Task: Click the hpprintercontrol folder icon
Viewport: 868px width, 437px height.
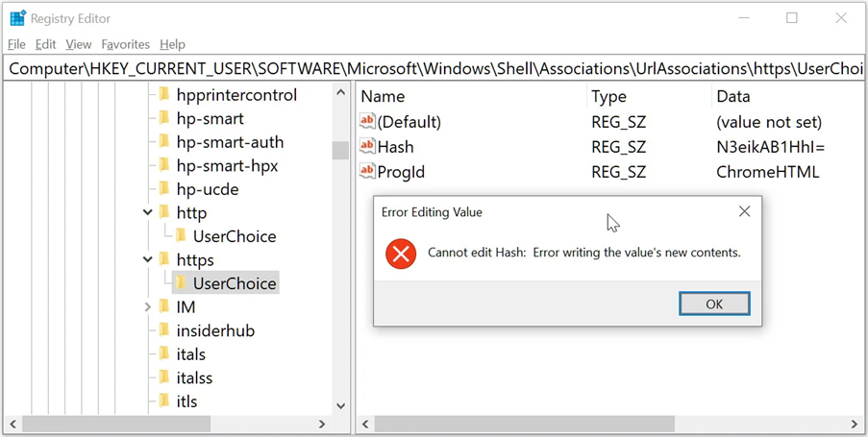Action: (163, 95)
